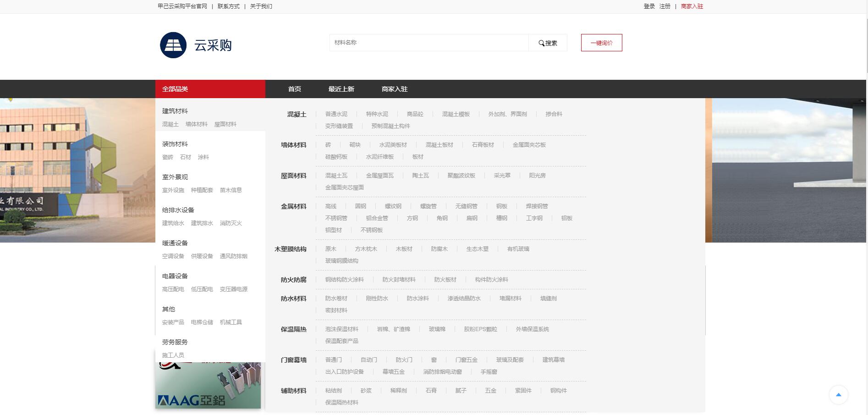Viewport: 868px width, 415px height.
Task: Click the 注册 link at top
Action: (665, 6)
